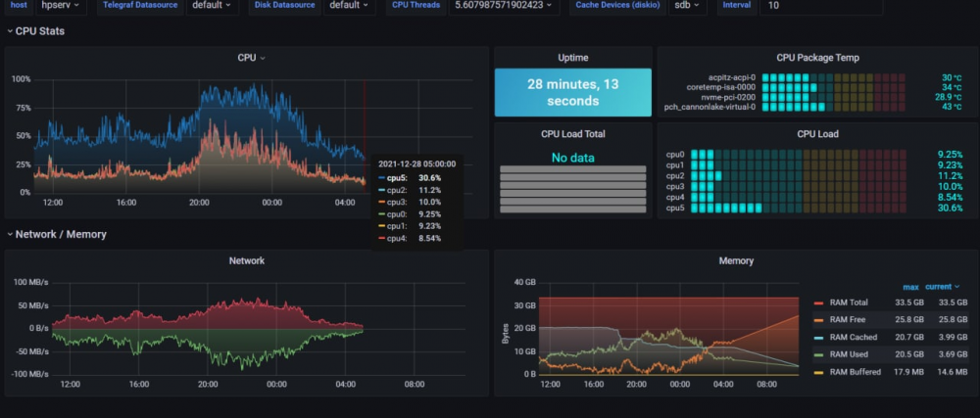This screenshot has width=980, height=418.
Task: Click the 33.5 GB max value for RAM Total
Action: pos(908,302)
